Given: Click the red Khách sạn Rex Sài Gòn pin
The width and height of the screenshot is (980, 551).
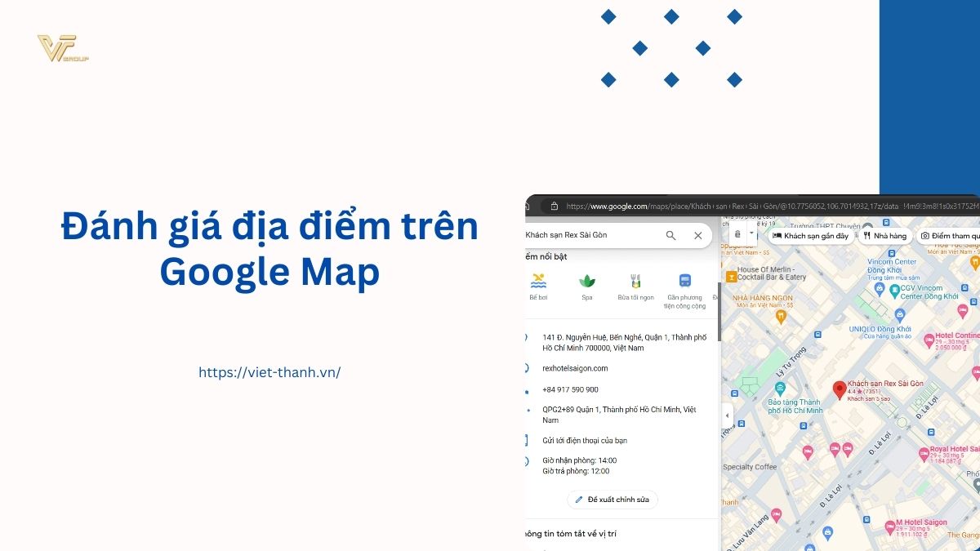Looking at the screenshot, I should [x=839, y=389].
